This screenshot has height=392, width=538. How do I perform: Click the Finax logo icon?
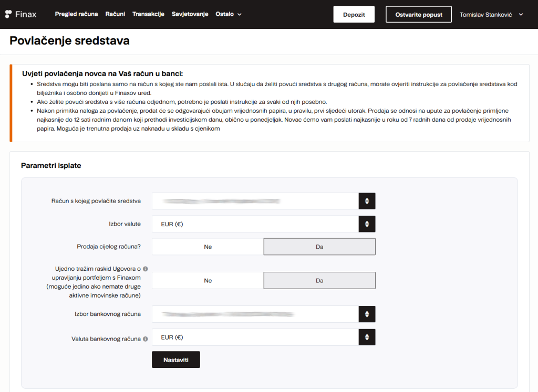tap(8, 14)
